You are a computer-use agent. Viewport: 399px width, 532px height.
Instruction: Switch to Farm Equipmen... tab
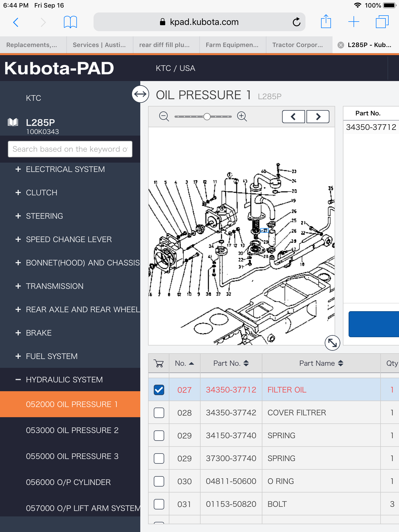tap(233, 45)
